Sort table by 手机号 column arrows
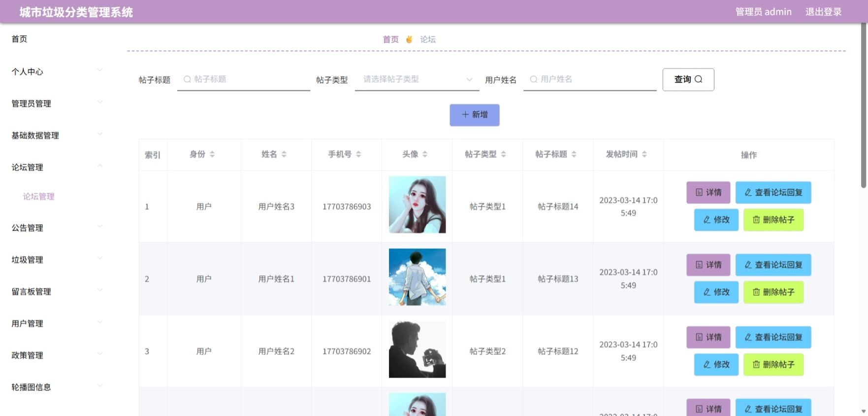This screenshot has width=868, height=416. click(358, 154)
